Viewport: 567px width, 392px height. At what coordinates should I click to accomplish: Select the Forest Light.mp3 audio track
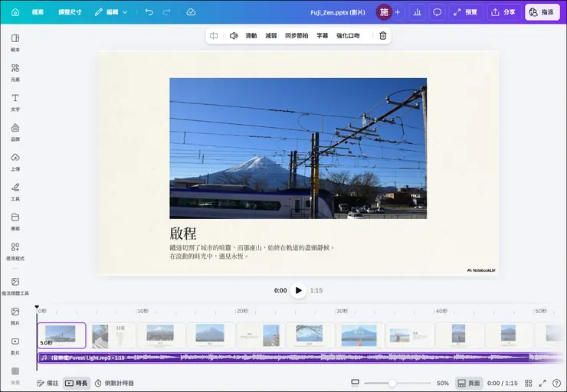(300, 358)
